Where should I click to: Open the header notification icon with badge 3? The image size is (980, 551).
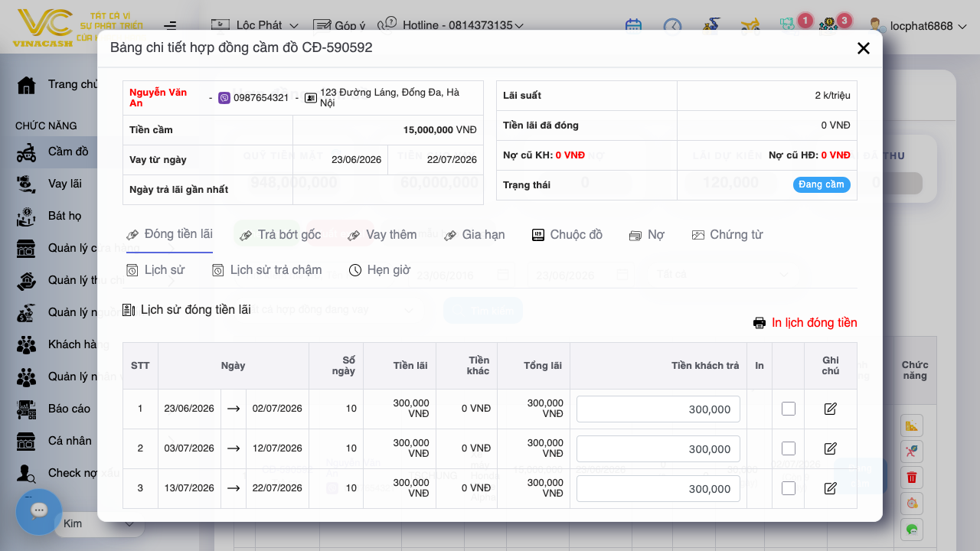tap(830, 25)
